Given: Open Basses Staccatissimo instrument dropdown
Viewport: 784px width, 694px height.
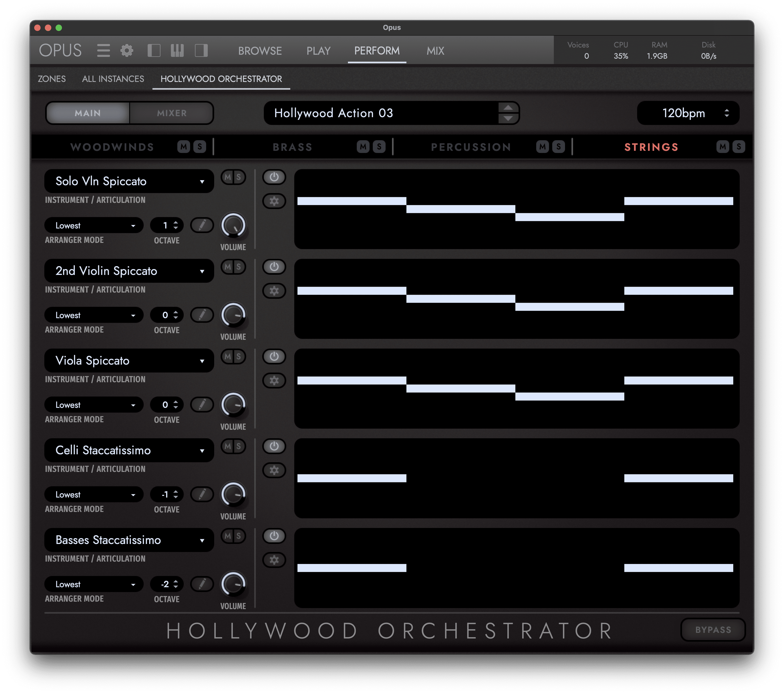Looking at the screenshot, I should tap(129, 540).
